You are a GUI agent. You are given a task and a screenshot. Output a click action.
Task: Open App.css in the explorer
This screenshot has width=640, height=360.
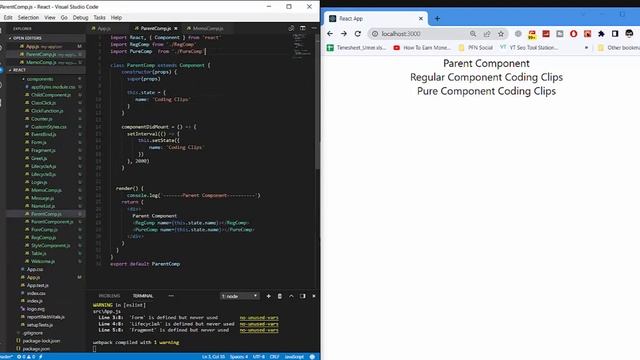[x=35, y=269]
